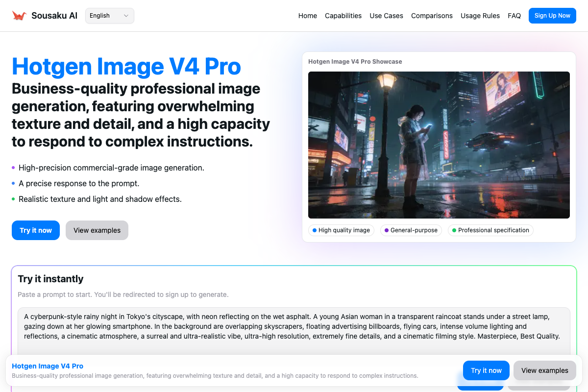This screenshot has width=588, height=392.
Task: Open the cyberpunk showcase image
Action: (x=439, y=145)
